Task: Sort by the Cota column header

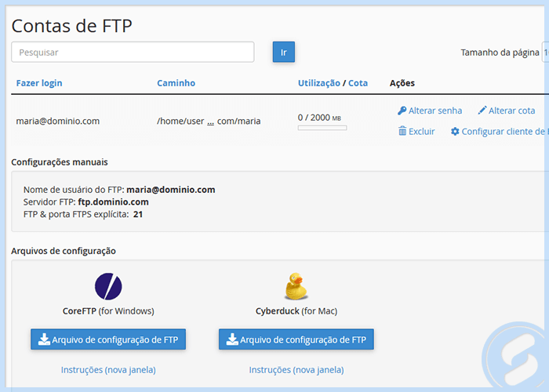Action: click(358, 83)
